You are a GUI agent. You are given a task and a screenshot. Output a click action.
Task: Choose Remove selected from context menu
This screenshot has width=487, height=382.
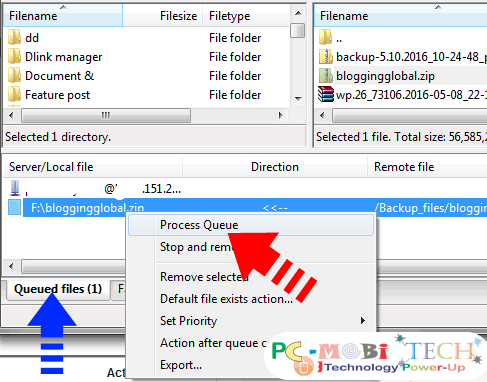point(251,277)
